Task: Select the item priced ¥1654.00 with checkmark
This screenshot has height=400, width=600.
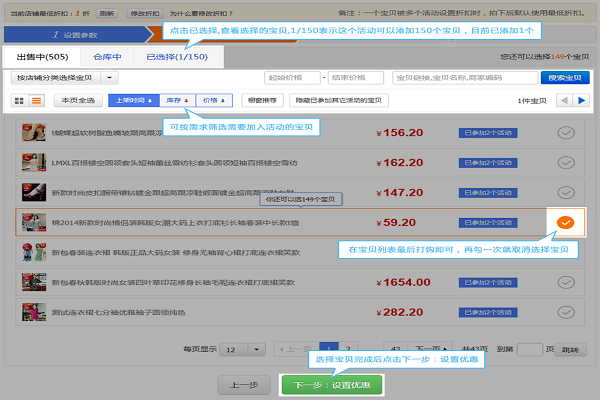Action: click(x=566, y=282)
